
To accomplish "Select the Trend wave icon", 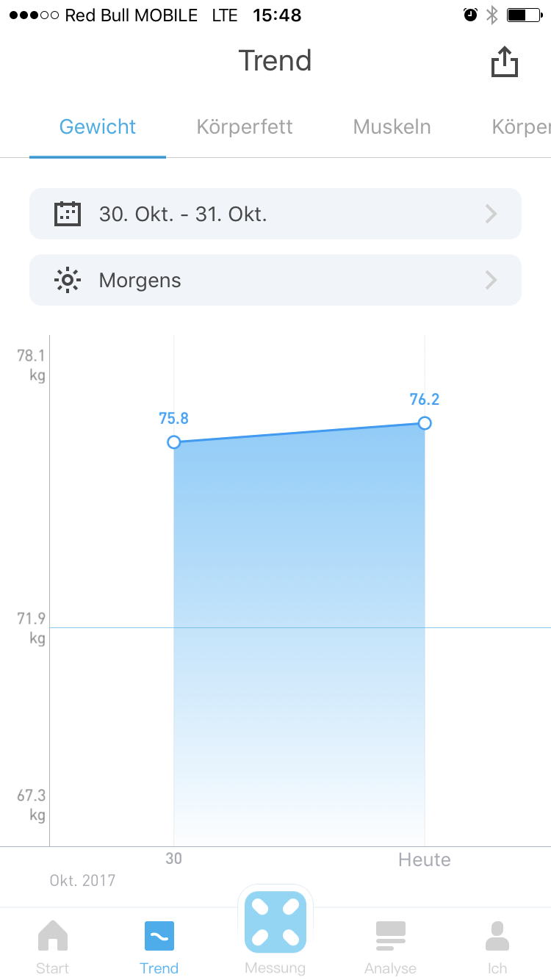I will [x=159, y=936].
